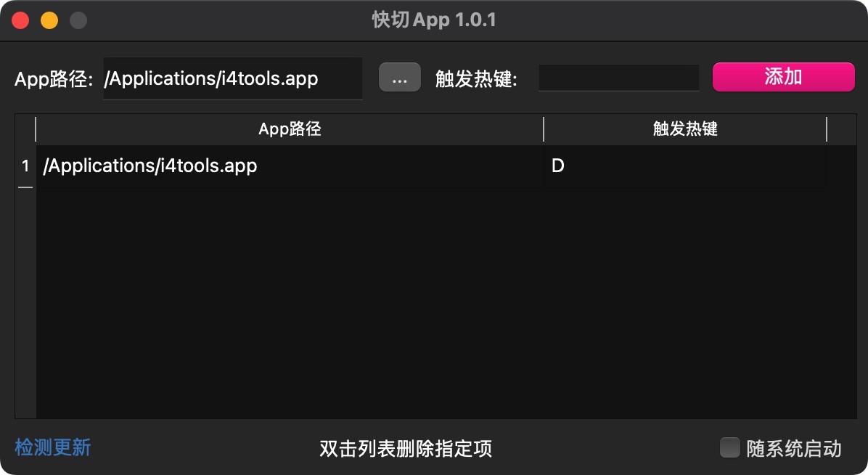Click the App路径: label text
Screen dimensions: 868x475
(x=54, y=78)
